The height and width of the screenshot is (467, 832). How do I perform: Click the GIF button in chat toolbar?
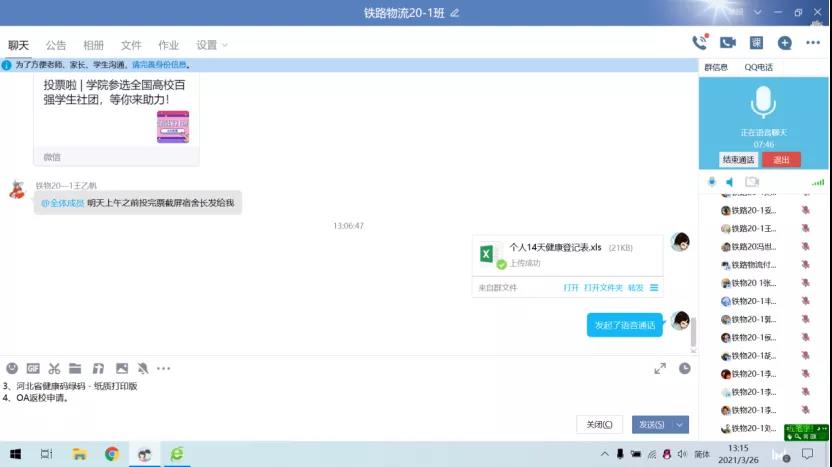pyautogui.click(x=33, y=368)
